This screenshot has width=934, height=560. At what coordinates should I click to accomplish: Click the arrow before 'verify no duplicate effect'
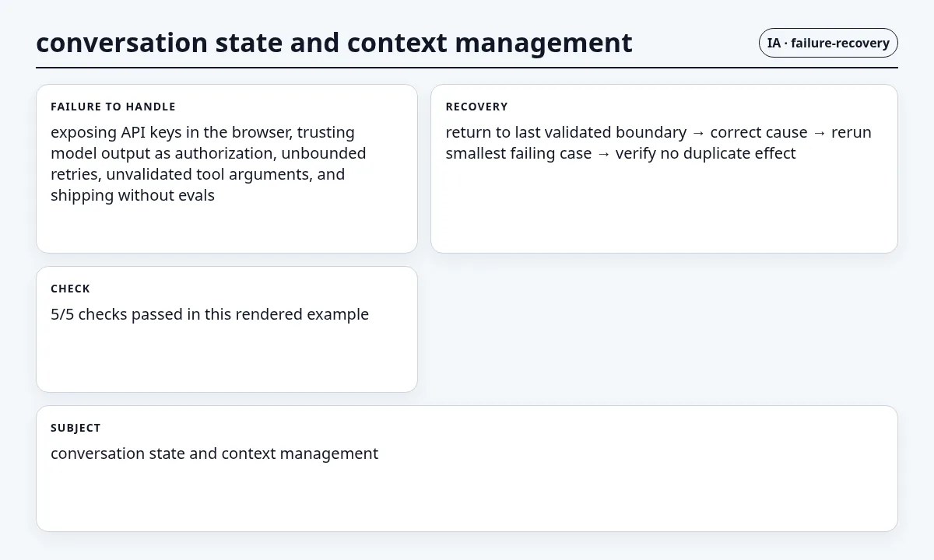[x=604, y=154]
